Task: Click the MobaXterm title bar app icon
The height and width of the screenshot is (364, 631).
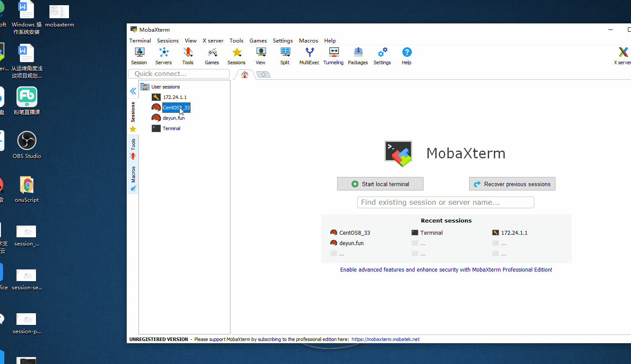Action: (x=134, y=30)
